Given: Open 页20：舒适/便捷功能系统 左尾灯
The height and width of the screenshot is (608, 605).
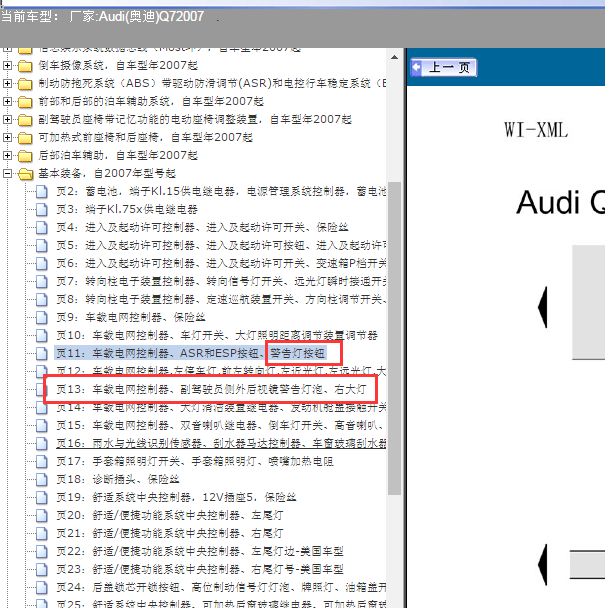Looking at the screenshot, I should [169, 515].
